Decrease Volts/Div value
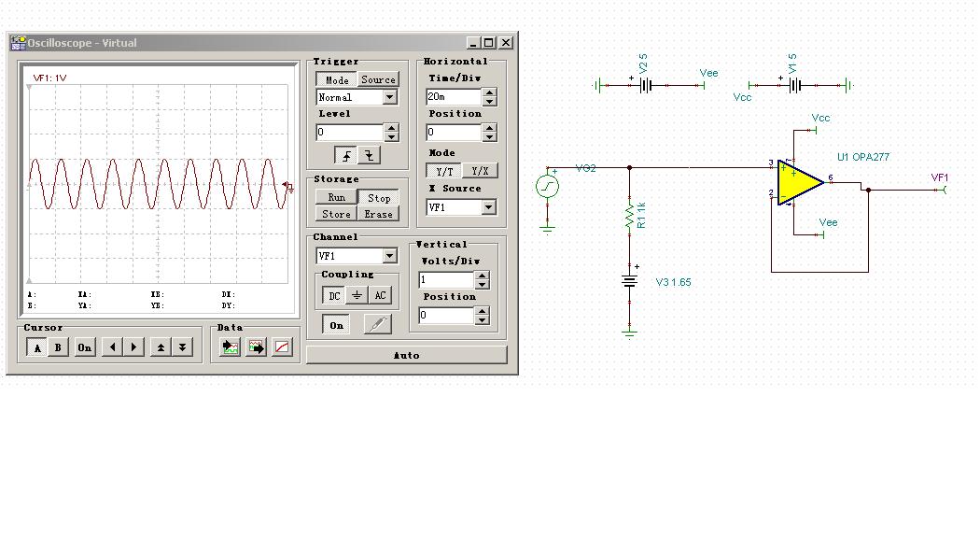The width and height of the screenshot is (980, 552). point(482,285)
